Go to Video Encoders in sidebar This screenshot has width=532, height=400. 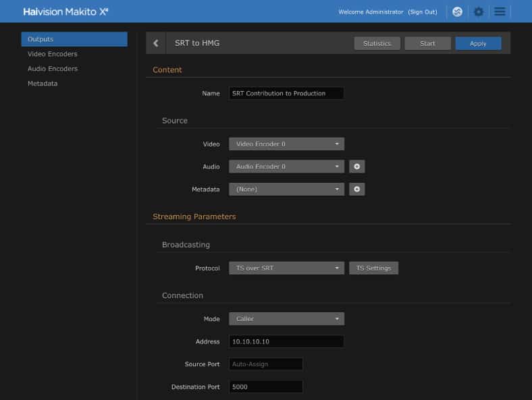pos(53,54)
